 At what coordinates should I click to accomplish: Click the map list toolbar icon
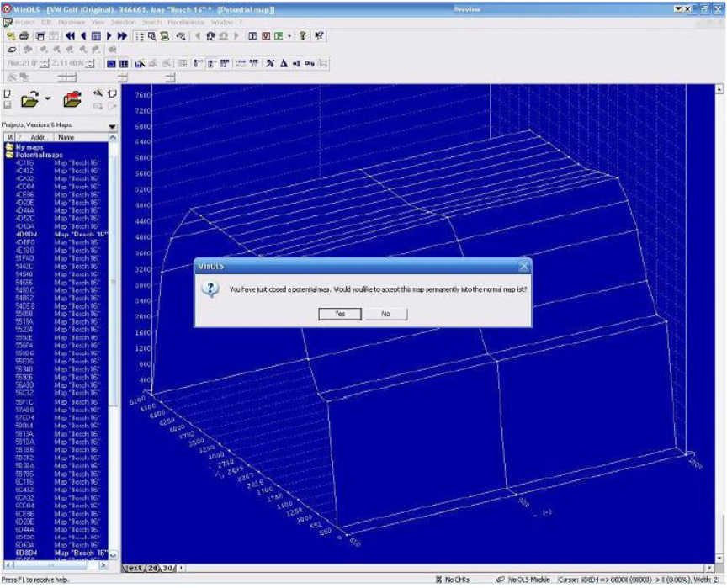click(x=139, y=35)
